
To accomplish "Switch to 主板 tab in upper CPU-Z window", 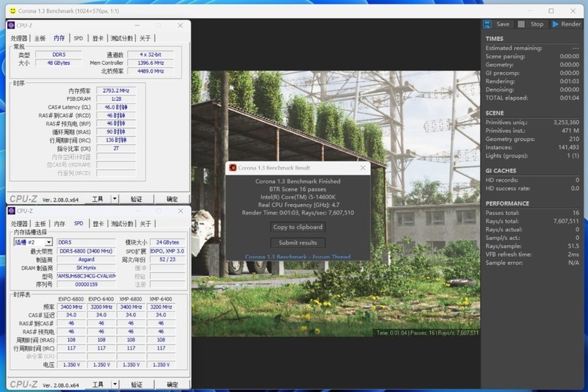I will click(x=40, y=38).
